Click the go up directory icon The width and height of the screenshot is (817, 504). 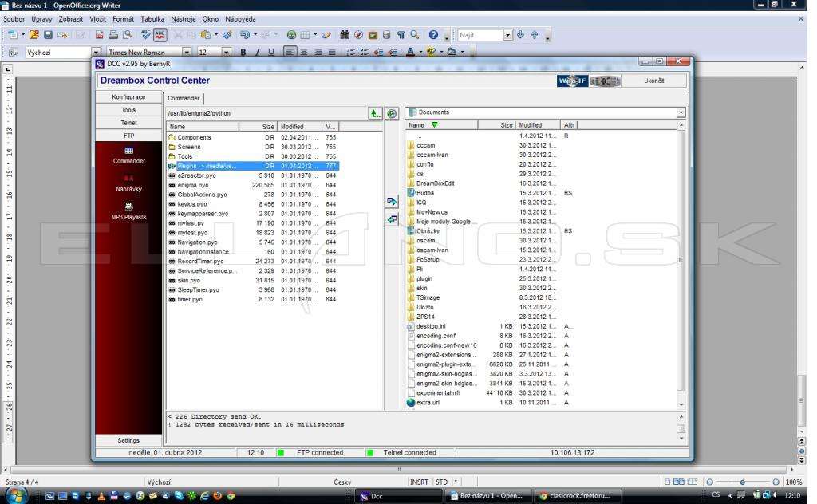(x=375, y=113)
